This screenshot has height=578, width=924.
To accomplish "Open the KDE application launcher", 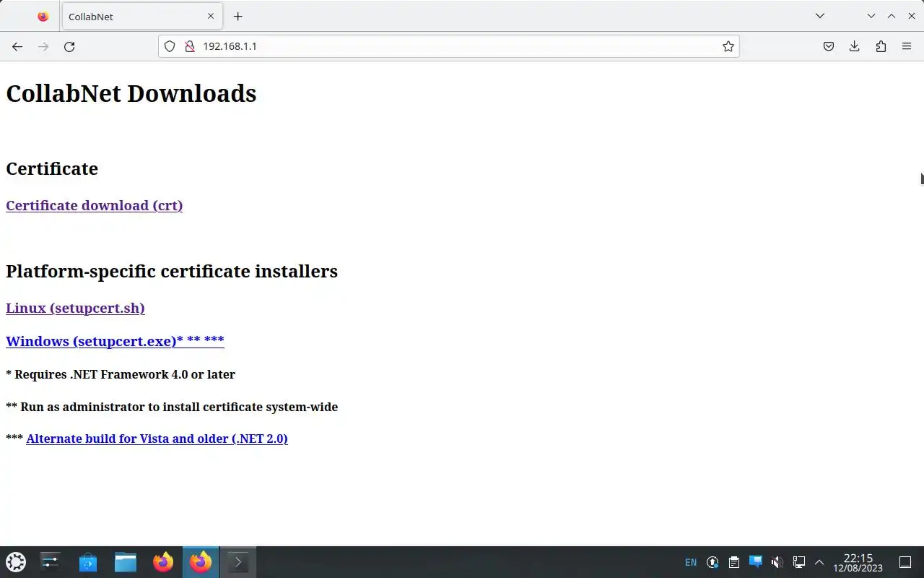I will point(16,562).
